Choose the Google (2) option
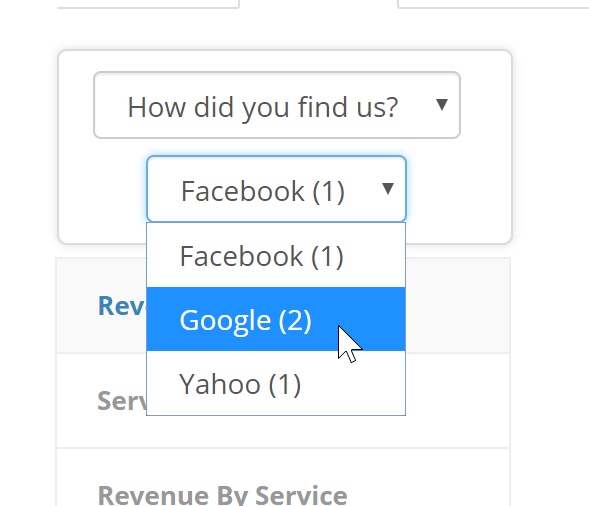This screenshot has height=506, width=589. point(276,319)
